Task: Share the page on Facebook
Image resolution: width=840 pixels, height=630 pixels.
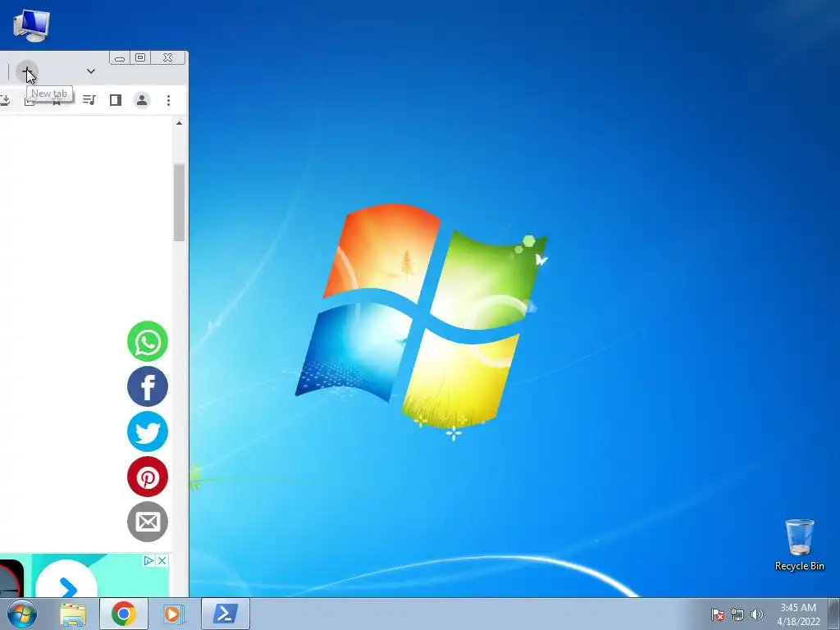Action: (x=148, y=386)
